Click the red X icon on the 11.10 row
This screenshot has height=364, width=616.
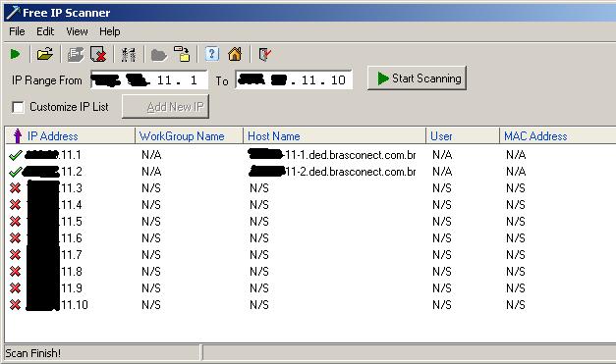pyautogui.click(x=16, y=305)
